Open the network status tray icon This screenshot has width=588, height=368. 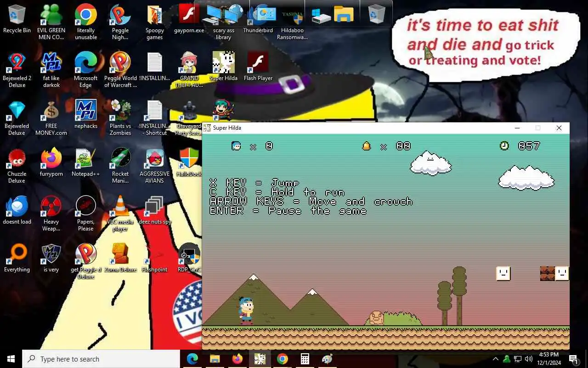[x=518, y=359]
